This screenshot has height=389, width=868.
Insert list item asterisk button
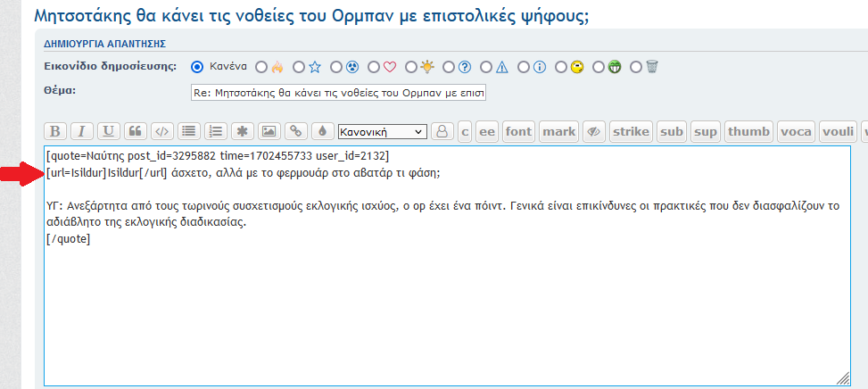pos(243,131)
